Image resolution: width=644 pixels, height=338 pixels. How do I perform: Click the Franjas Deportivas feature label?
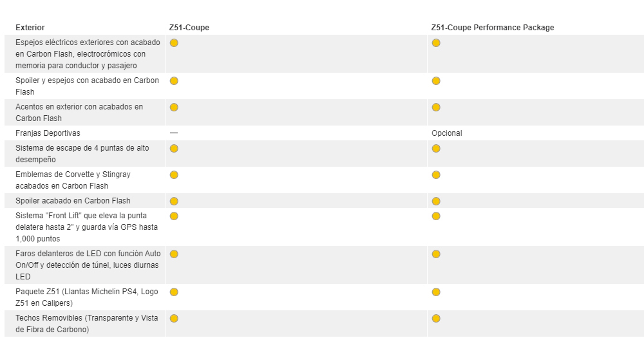coord(48,133)
